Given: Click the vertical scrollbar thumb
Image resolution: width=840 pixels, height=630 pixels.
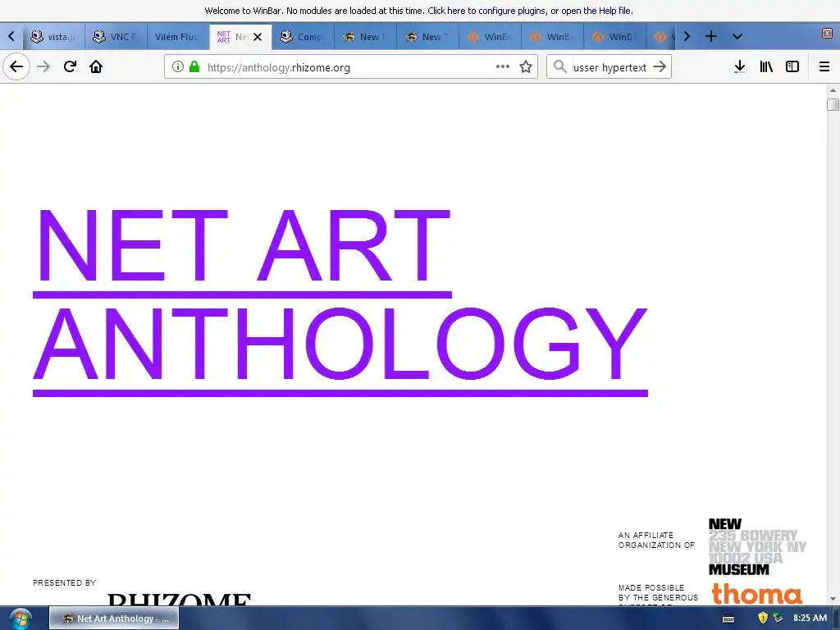Looking at the screenshot, I should (833, 104).
